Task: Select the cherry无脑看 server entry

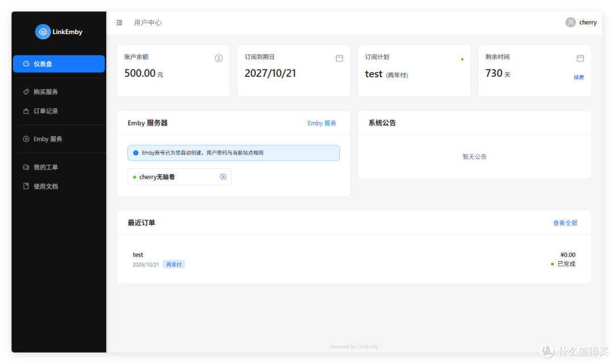Action: tap(179, 177)
